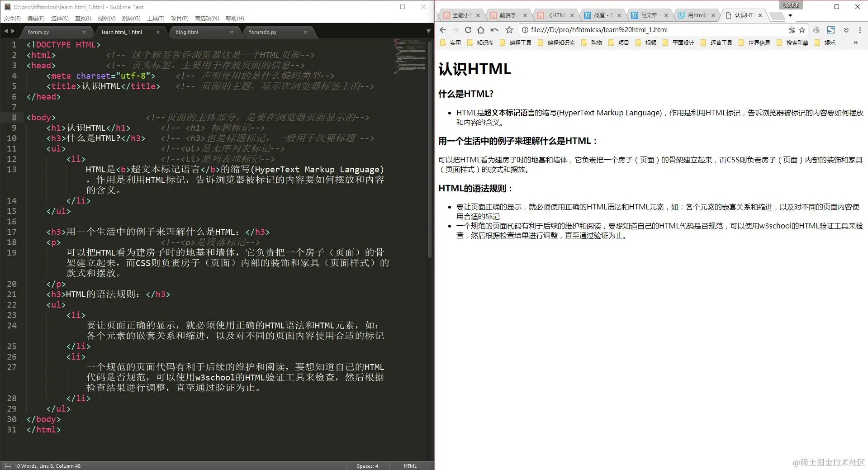This screenshot has height=470, width=868.
Task: Click the blue S extension icon in browser
Action: click(x=831, y=30)
